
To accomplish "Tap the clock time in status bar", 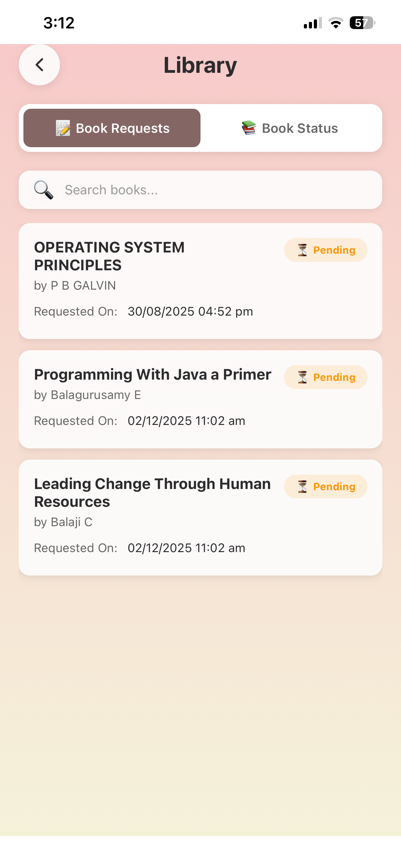I will (59, 23).
